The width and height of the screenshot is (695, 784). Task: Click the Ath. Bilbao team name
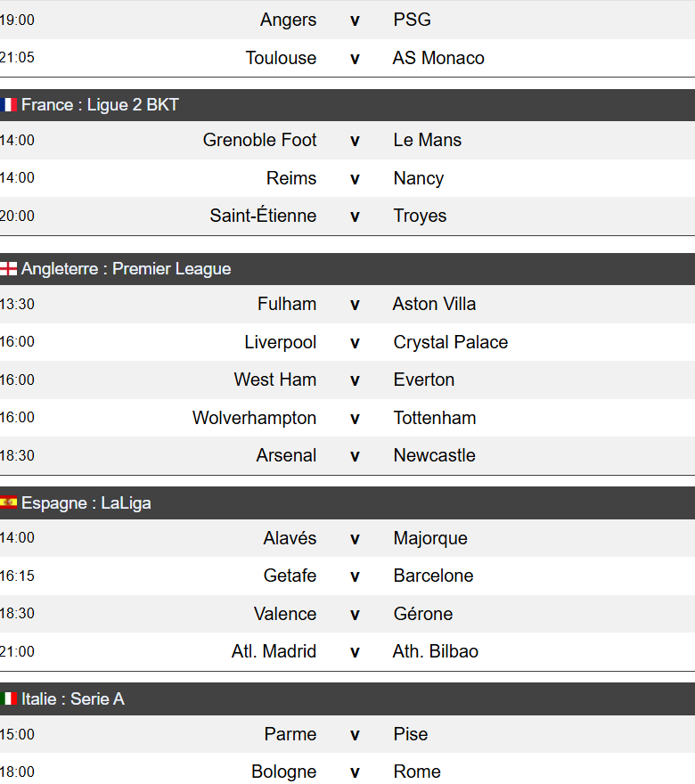[x=435, y=651]
